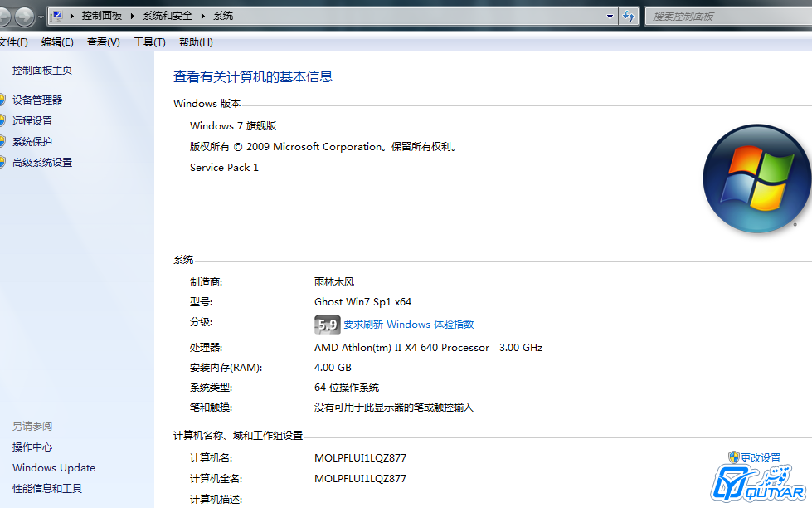Open the address bar history dropdown
812x508 pixels.
click(x=610, y=17)
